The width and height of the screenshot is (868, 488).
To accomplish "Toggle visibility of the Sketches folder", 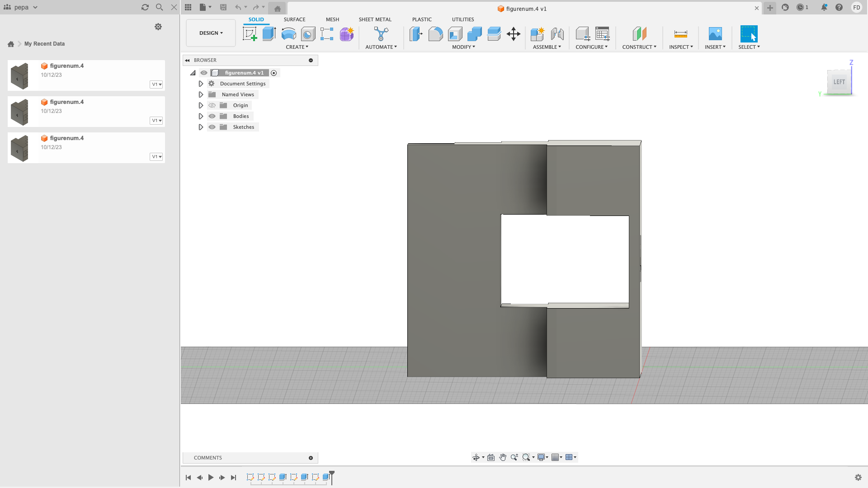I will [212, 127].
